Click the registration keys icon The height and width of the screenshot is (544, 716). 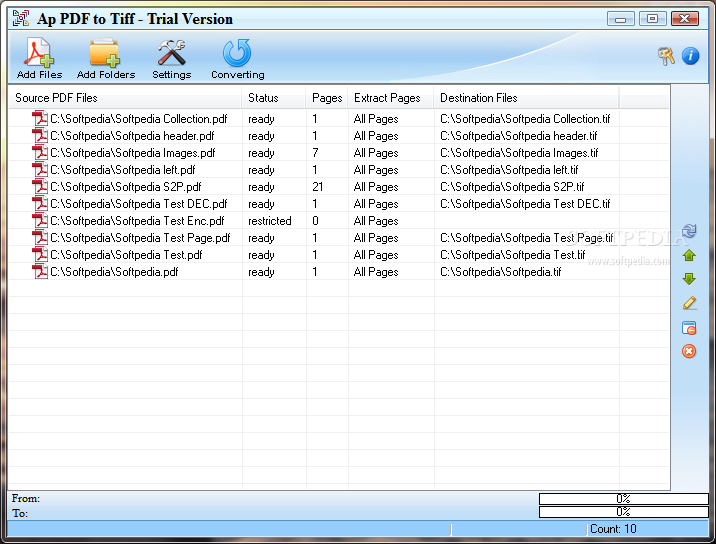(x=666, y=56)
